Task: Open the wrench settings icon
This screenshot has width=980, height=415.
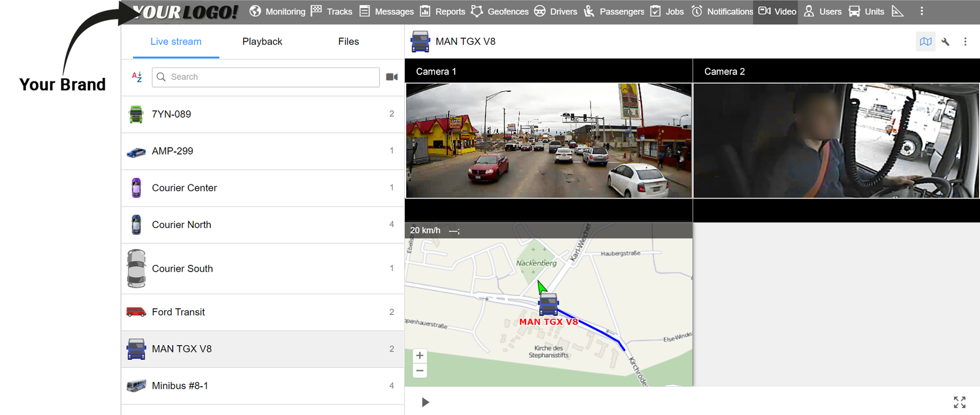Action: (x=946, y=42)
